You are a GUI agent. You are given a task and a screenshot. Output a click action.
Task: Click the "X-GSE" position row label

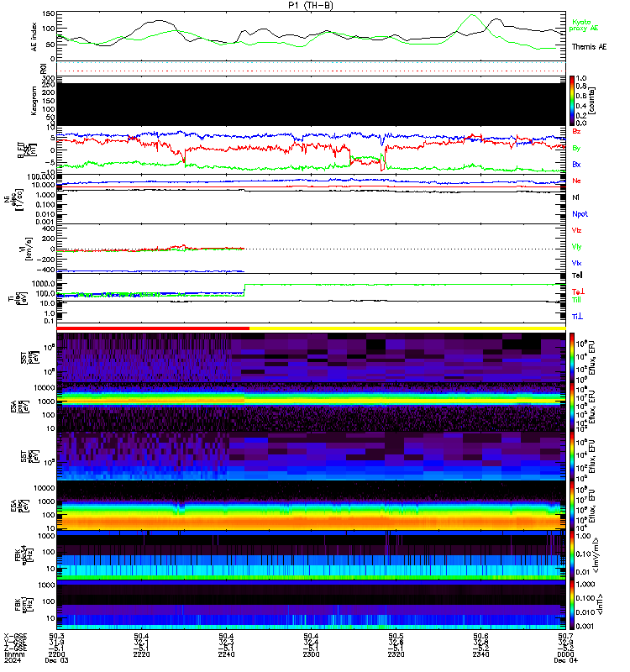coord(15,636)
